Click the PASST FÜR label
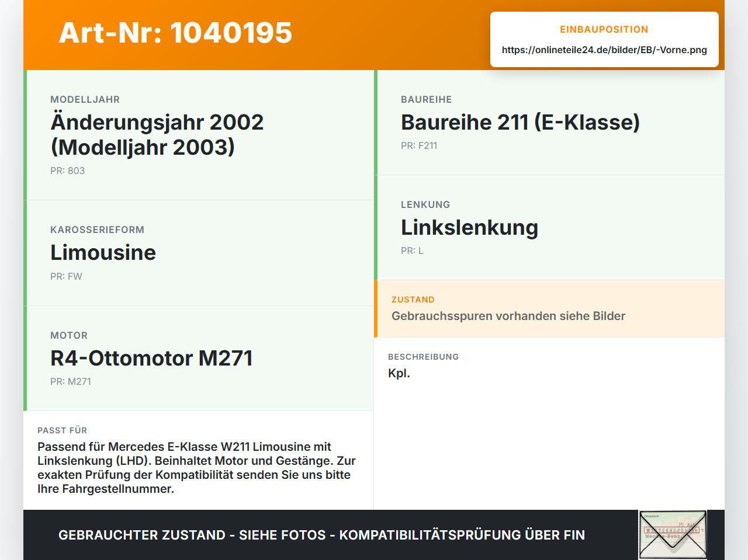The image size is (748, 560). click(x=62, y=430)
